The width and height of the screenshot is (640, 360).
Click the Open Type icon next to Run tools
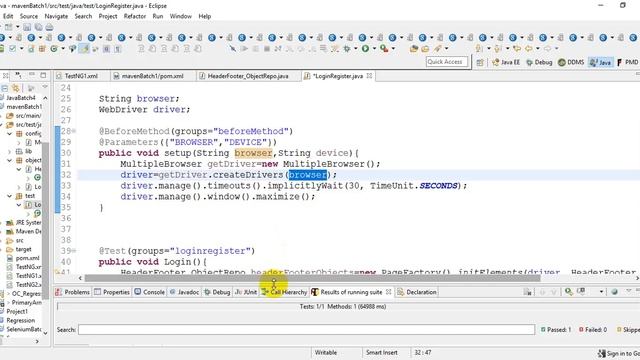coord(413,49)
